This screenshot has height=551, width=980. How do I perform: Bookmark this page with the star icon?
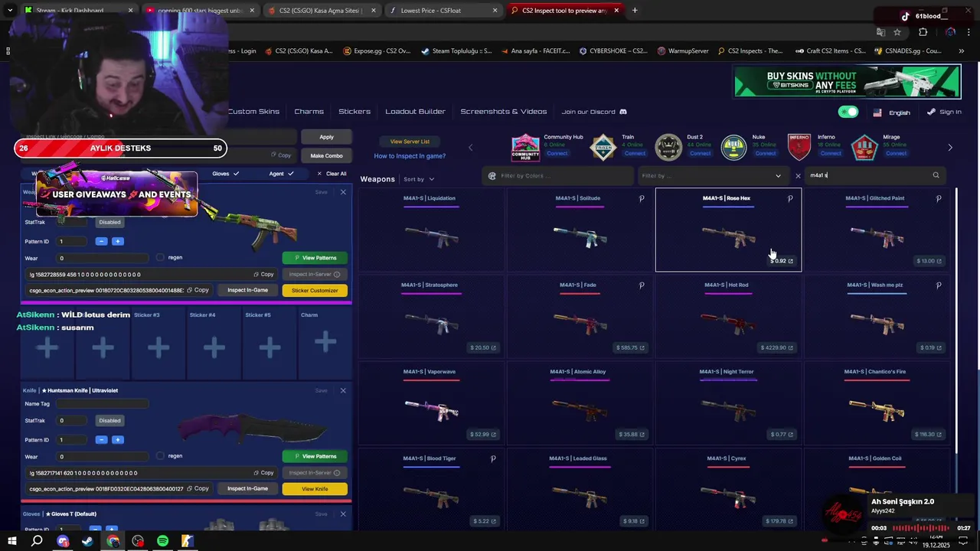coord(897,32)
